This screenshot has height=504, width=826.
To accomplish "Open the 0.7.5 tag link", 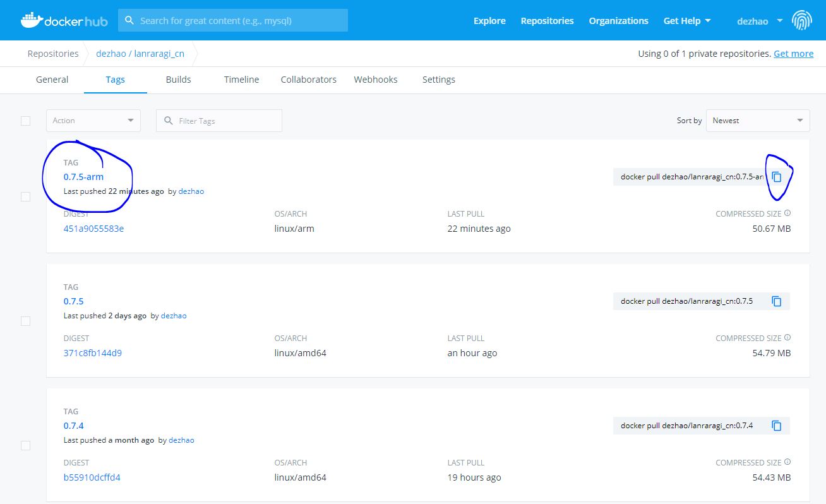I will (74, 301).
